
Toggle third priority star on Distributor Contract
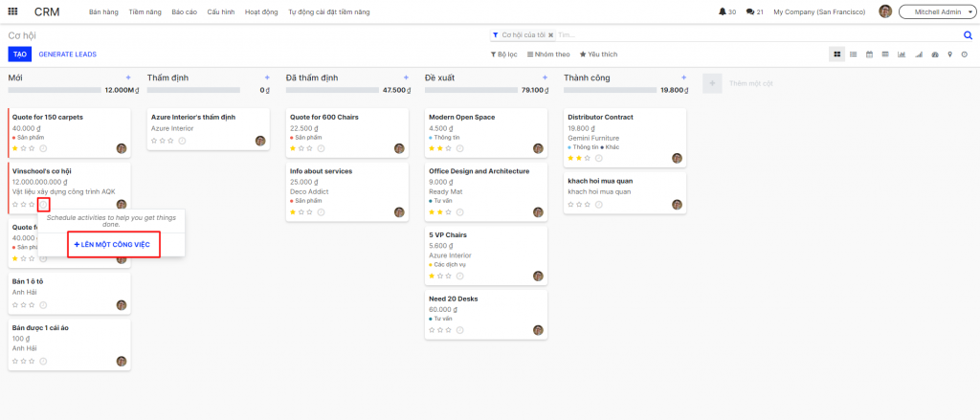click(x=587, y=158)
